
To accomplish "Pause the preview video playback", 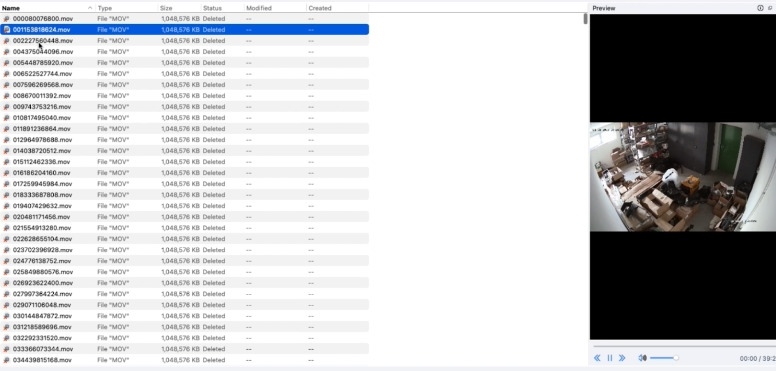I will coord(610,358).
